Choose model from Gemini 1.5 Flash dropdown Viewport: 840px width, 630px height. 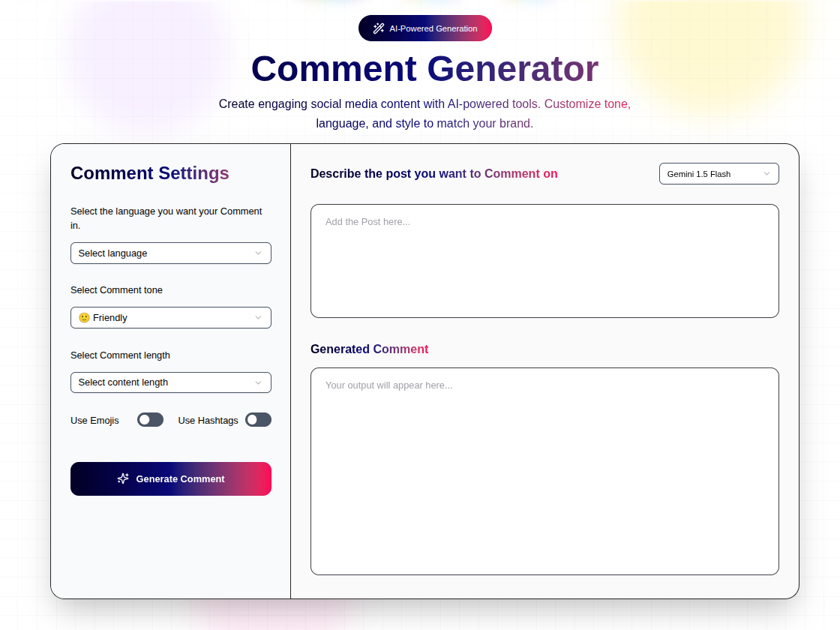click(718, 174)
